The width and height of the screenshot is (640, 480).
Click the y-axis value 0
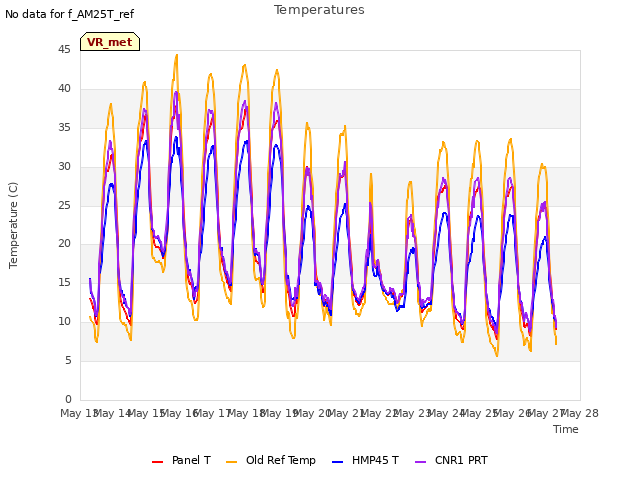[x=68, y=399]
